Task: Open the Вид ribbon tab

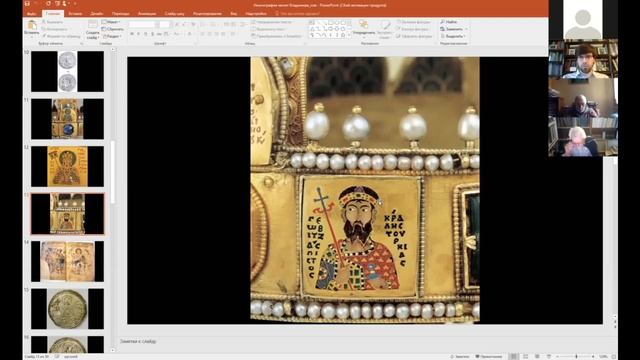Action: [x=233, y=13]
